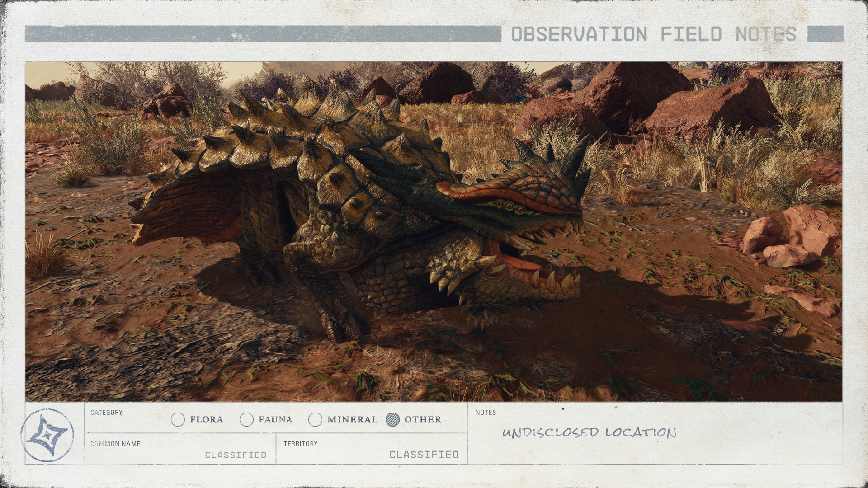
Task: Click the MINERAL option label
Action: click(352, 419)
